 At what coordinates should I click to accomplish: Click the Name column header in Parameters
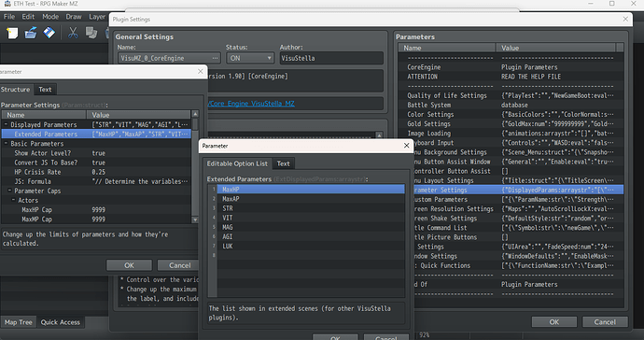coord(447,48)
